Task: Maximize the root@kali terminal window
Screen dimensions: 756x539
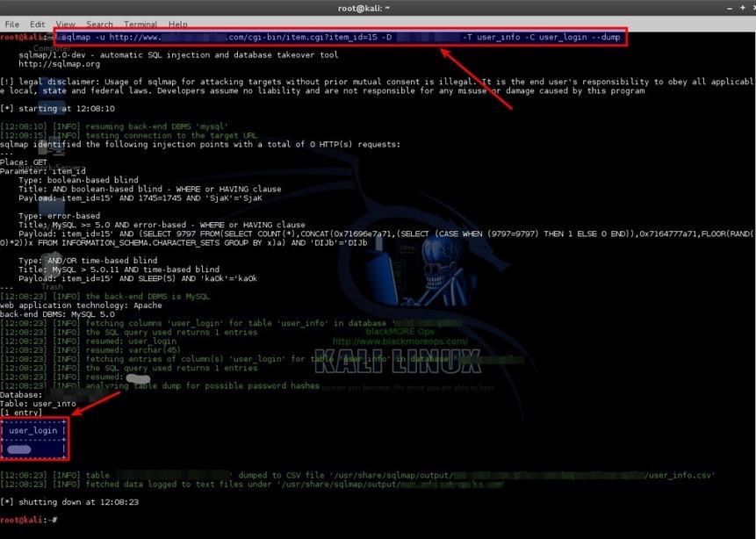Action: [x=742, y=8]
